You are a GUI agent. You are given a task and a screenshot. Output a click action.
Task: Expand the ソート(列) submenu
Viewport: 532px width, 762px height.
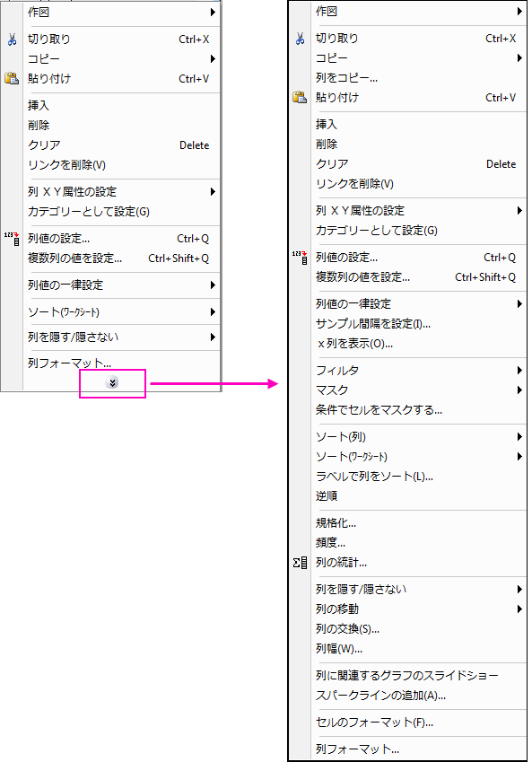[419, 437]
